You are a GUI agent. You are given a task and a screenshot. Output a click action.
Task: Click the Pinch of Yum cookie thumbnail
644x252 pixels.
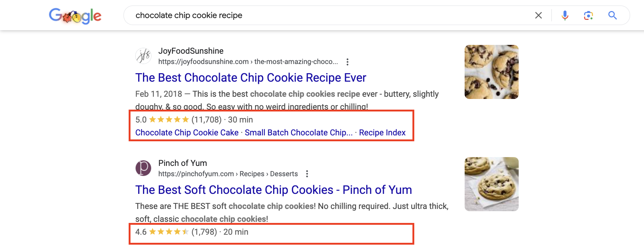[x=491, y=184]
